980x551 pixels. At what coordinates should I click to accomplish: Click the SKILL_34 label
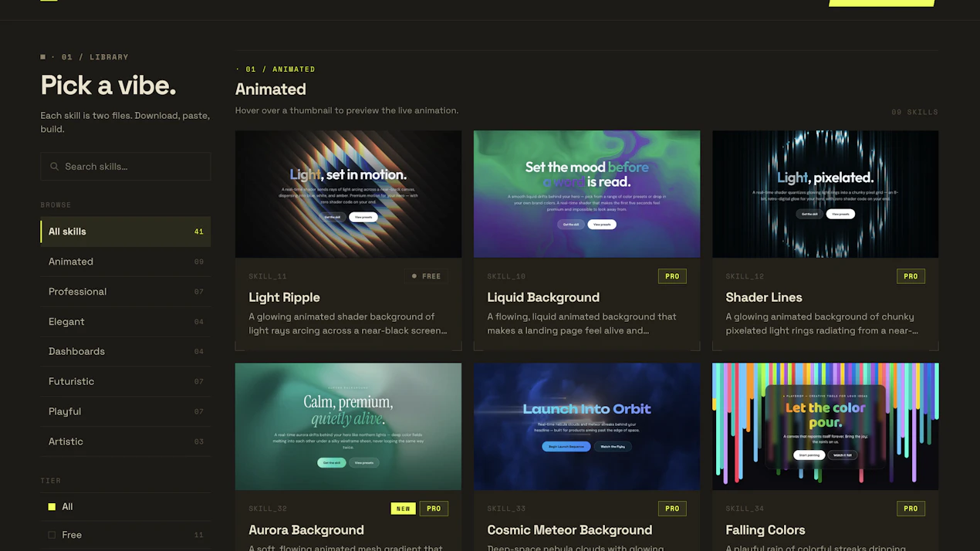pos(745,509)
